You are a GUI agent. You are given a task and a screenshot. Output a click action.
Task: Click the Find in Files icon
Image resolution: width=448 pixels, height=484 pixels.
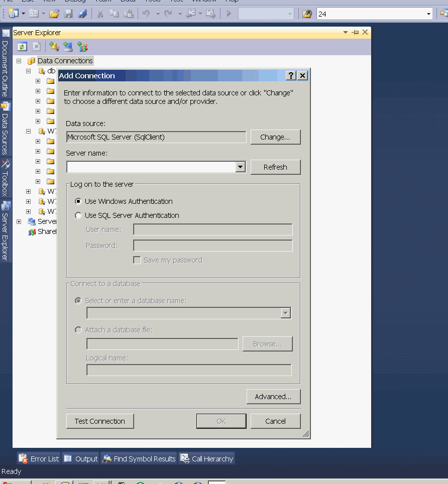click(307, 14)
